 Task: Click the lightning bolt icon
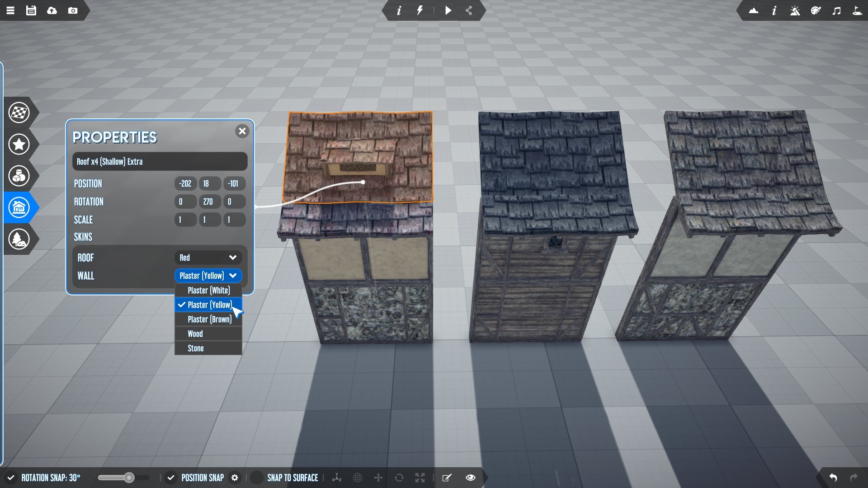(420, 10)
